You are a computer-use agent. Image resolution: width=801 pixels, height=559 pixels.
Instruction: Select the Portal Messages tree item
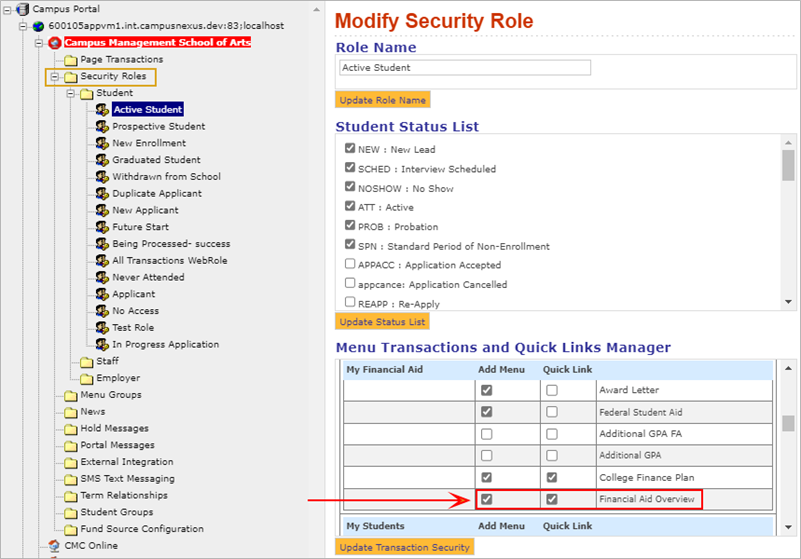(x=117, y=445)
